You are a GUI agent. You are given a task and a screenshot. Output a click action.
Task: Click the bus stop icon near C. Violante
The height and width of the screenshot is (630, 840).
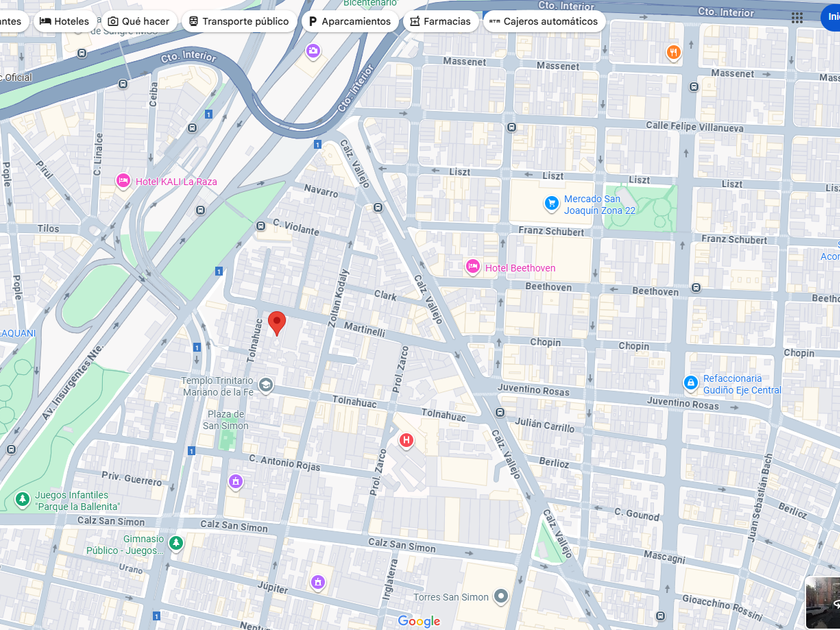[x=261, y=226]
